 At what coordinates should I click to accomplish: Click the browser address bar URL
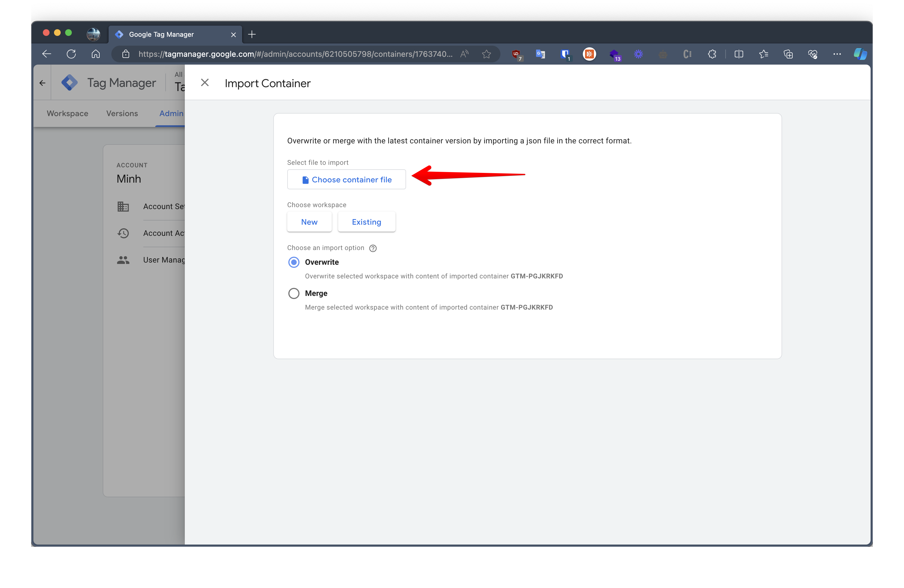(295, 54)
